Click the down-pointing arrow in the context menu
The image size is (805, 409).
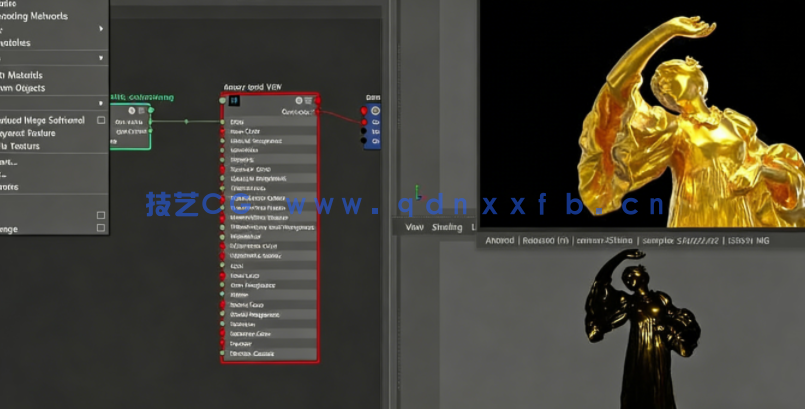click(x=101, y=58)
